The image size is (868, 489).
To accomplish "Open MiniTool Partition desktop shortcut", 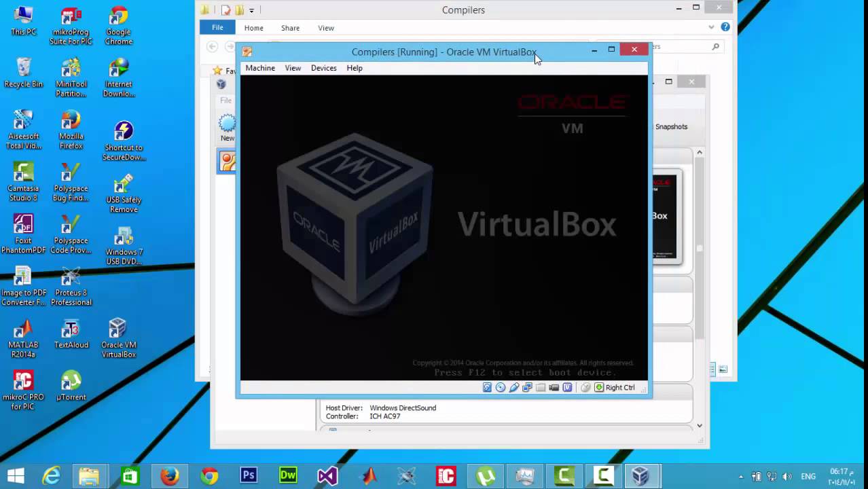I will click(71, 78).
